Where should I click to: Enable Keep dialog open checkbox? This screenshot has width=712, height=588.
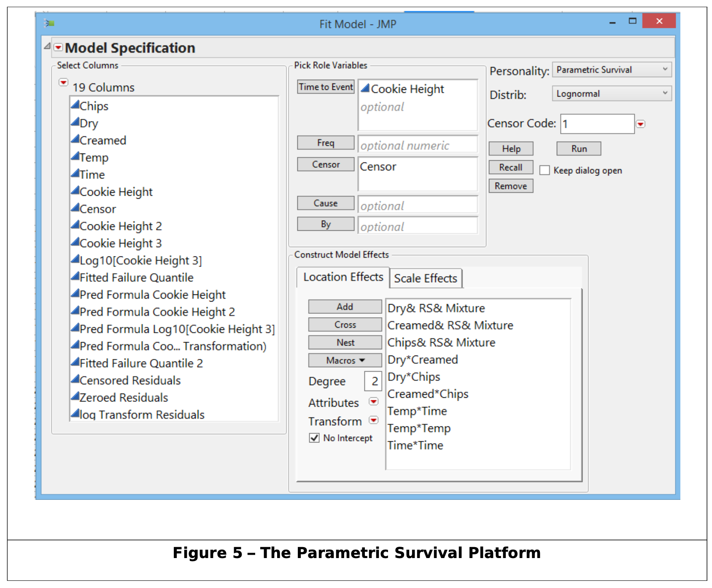pyautogui.click(x=545, y=170)
